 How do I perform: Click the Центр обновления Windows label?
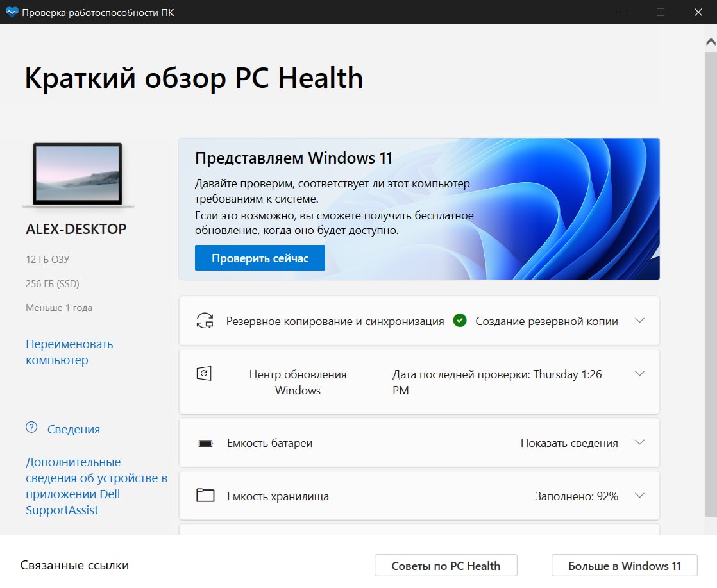pos(298,382)
